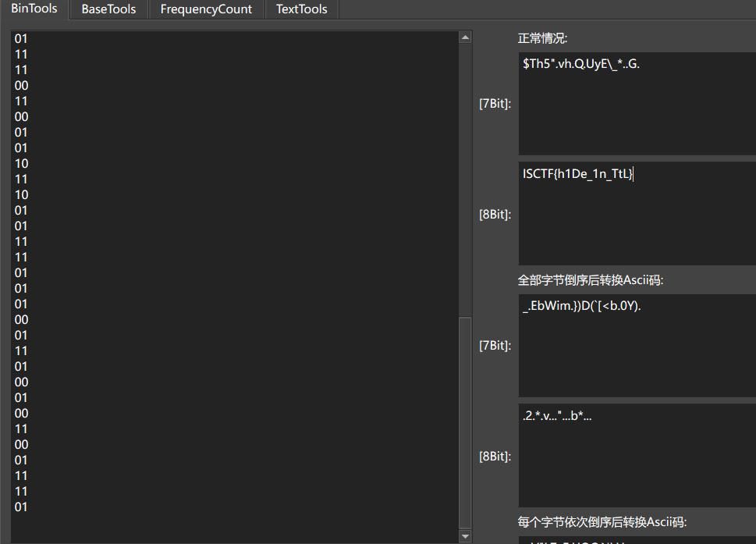Viewport: 756px width, 544px height.
Task: Click the binary input's vertical scrollbar thumb
Action: [x=466, y=421]
